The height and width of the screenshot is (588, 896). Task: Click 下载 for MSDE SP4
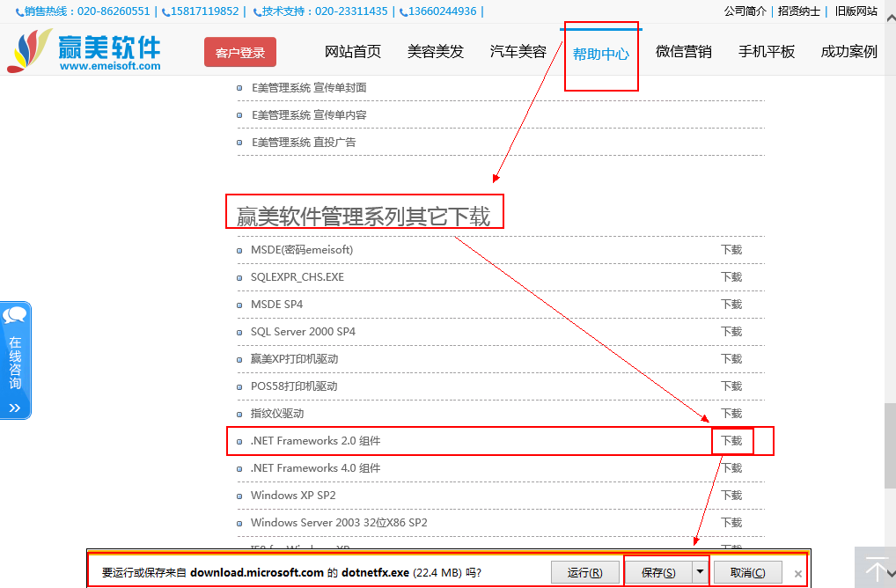pos(731,305)
